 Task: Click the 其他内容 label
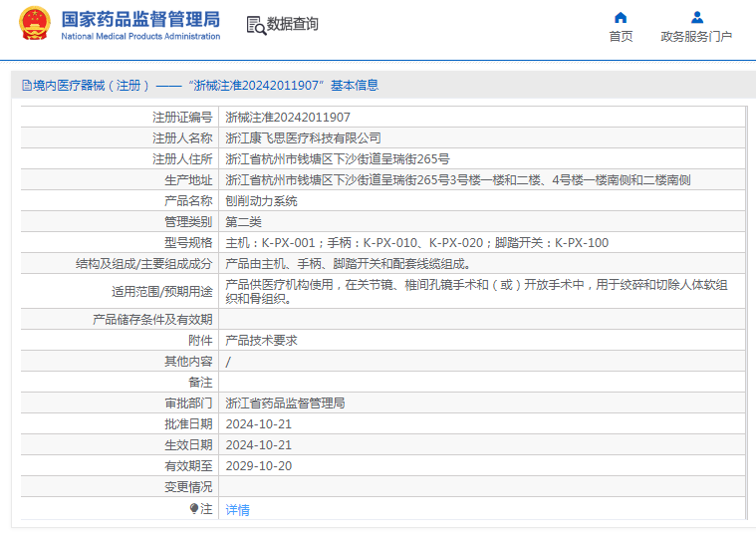(x=188, y=362)
